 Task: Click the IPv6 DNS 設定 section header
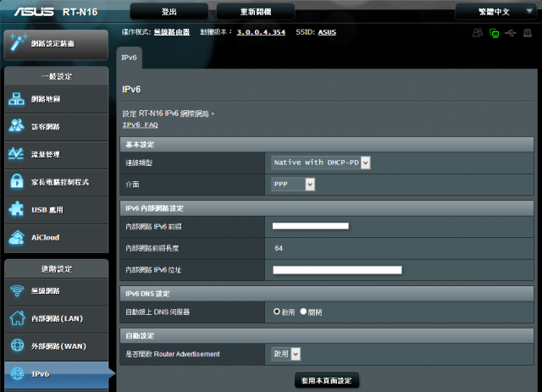[x=327, y=294]
